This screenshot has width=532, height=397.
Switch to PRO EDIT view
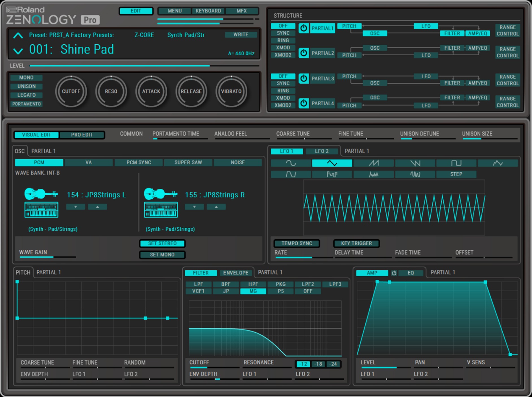[x=82, y=135]
